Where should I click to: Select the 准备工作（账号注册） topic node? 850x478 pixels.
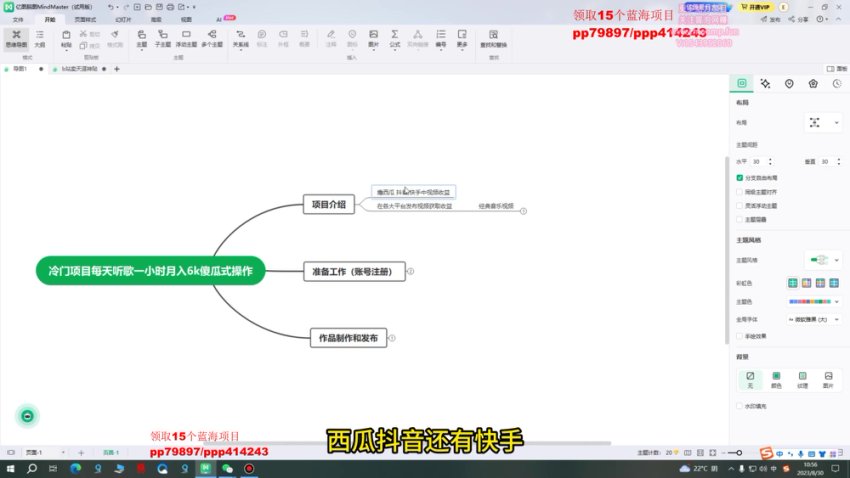point(354,271)
